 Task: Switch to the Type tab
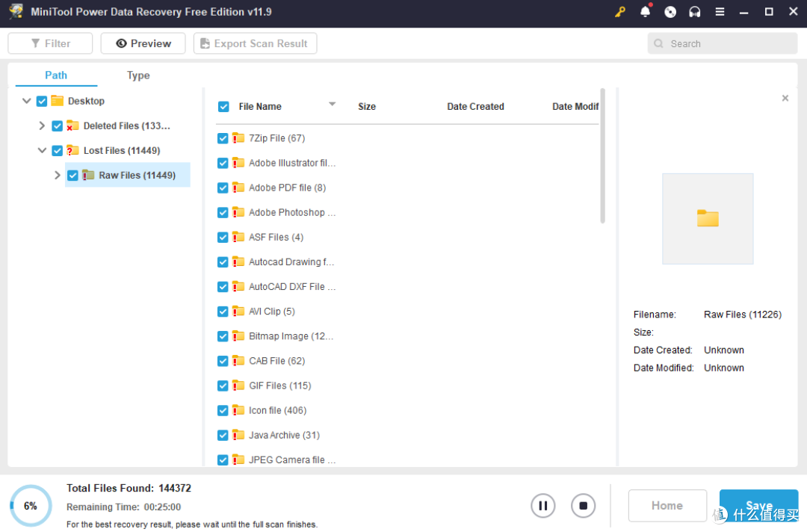pyautogui.click(x=138, y=75)
